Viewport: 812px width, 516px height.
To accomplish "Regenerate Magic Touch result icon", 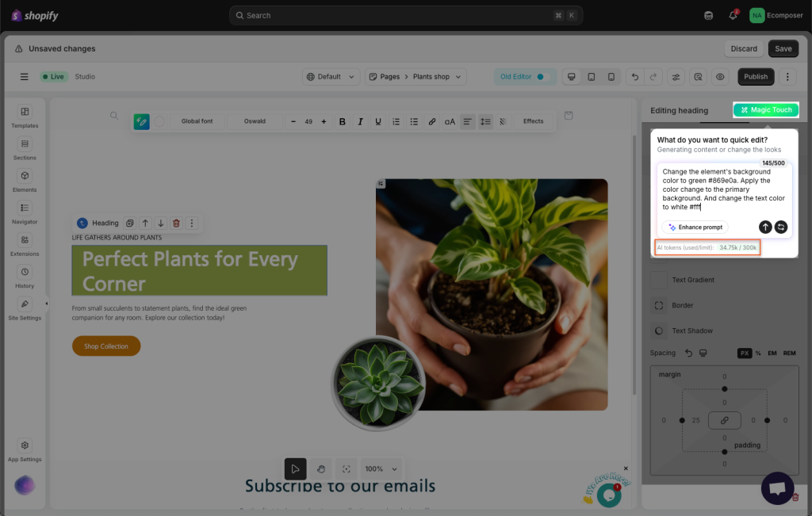I will (781, 227).
